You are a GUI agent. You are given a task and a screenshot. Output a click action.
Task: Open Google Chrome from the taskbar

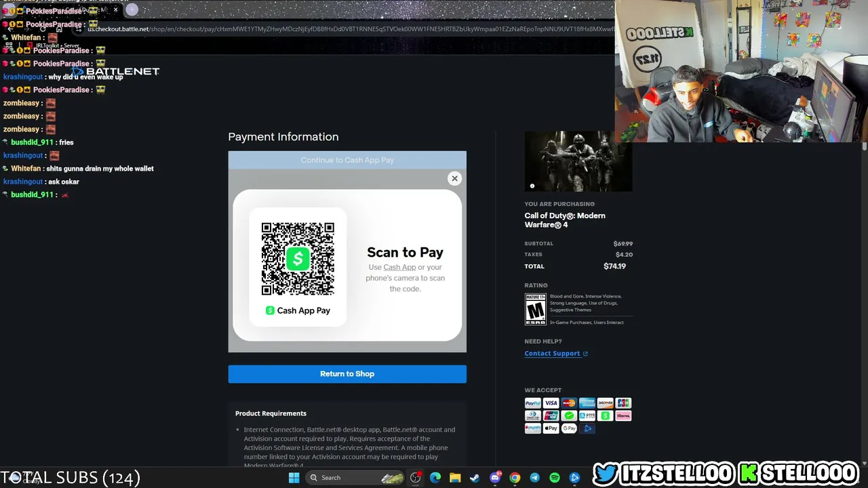[x=515, y=478]
